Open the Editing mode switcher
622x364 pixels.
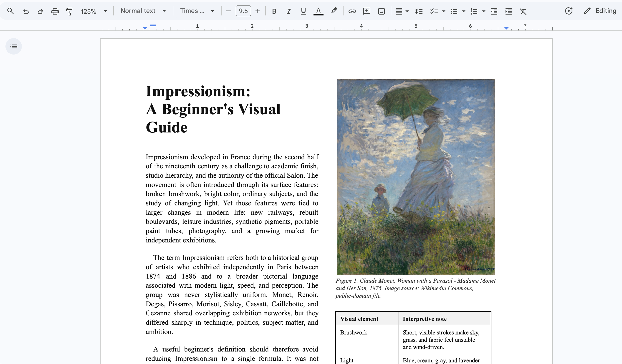point(600,11)
